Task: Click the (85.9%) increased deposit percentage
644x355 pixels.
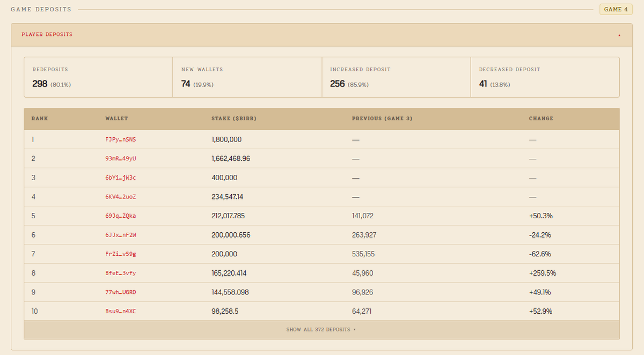Action: pyautogui.click(x=358, y=85)
